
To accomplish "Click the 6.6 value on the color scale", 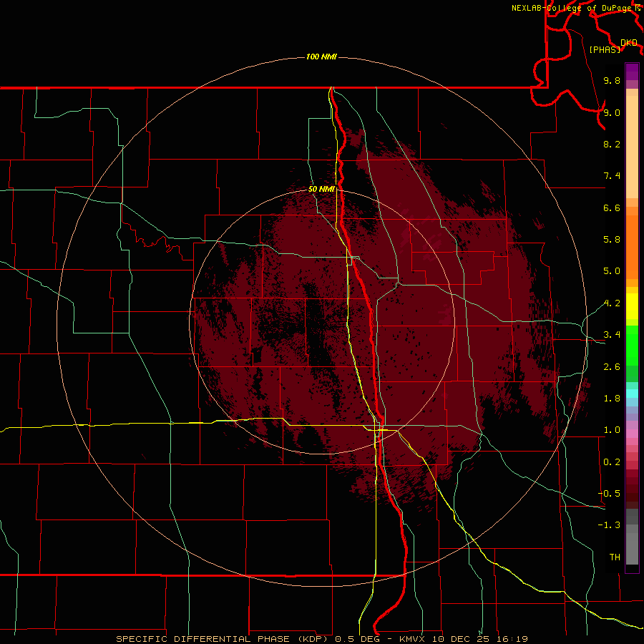I will tap(612, 208).
